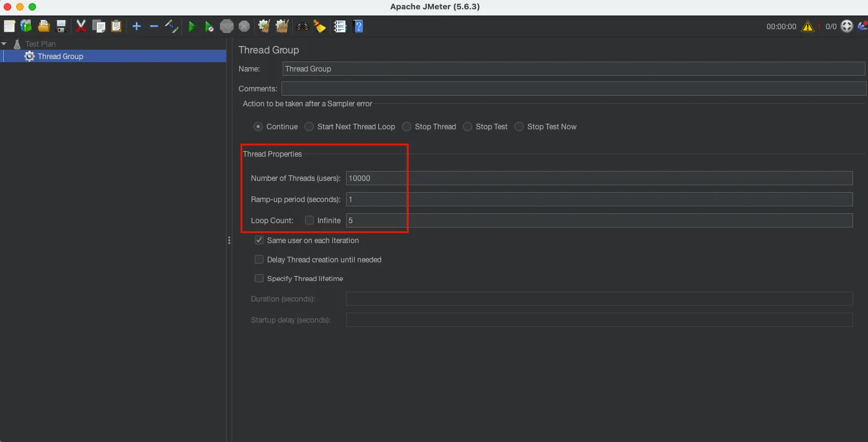
Task: Open the Function Helper dialog icon
Action: pos(340,26)
